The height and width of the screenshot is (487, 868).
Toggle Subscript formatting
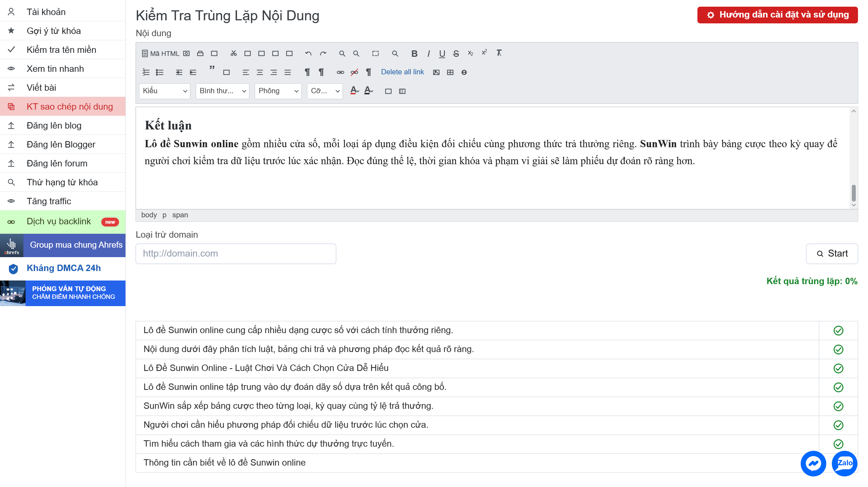(470, 53)
